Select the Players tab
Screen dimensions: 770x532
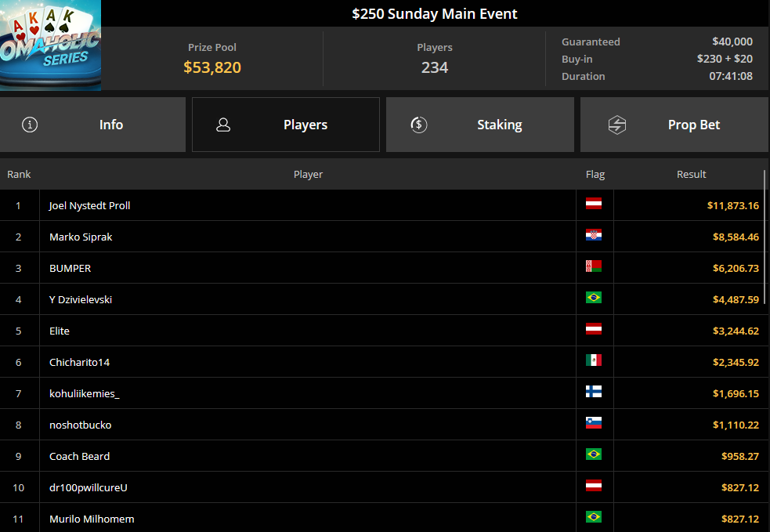(286, 125)
